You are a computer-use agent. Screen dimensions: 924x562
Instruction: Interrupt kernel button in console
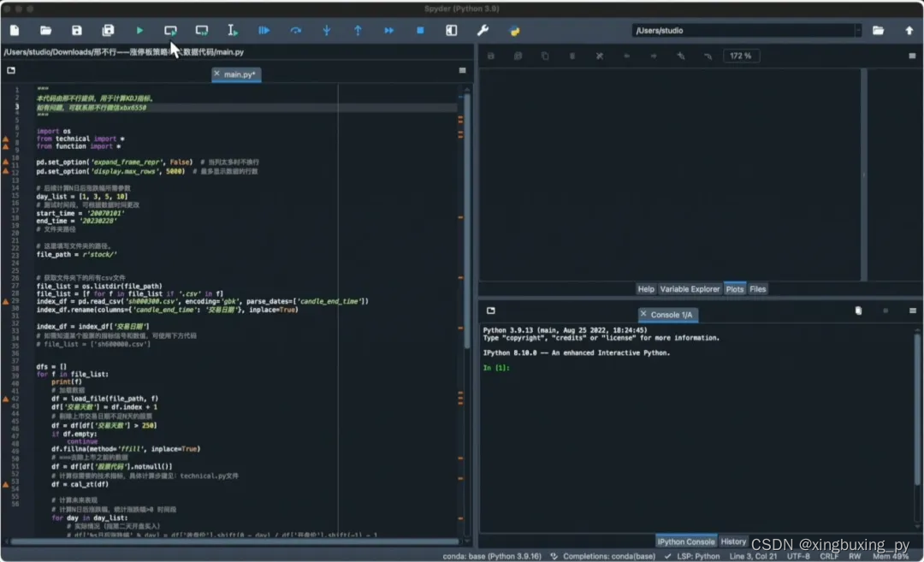tap(885, 311)
